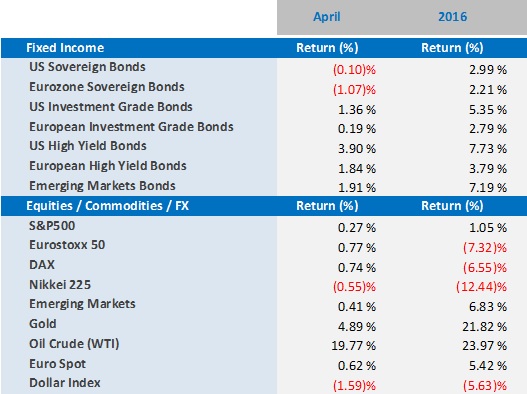This screenshot has width=527, height=394.
Task: Click Dollar Index April value (1.59)%
Action: tap(355, 385)
